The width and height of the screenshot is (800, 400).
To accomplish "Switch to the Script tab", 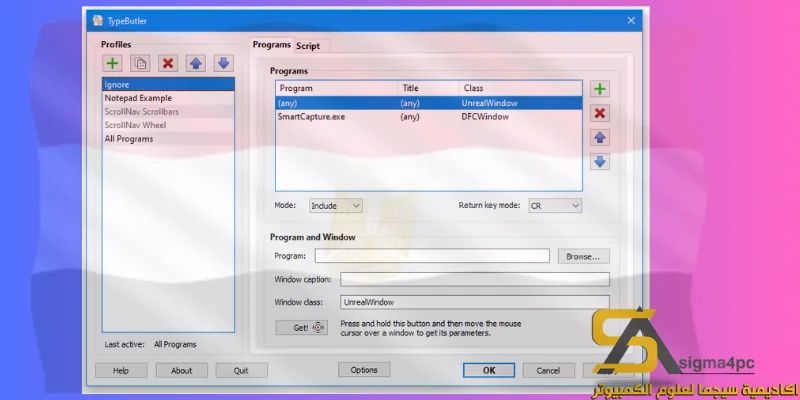I will (x=308, y=46).
